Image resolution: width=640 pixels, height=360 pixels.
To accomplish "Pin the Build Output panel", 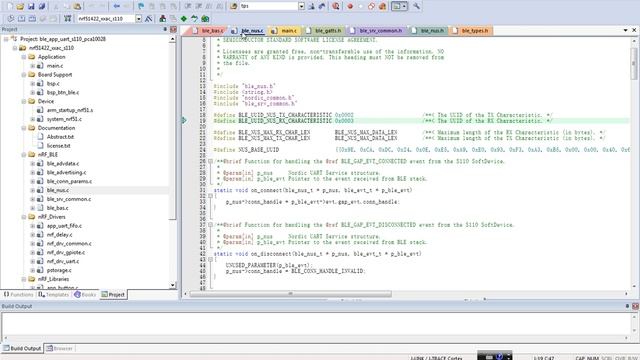I will [627, 306].
